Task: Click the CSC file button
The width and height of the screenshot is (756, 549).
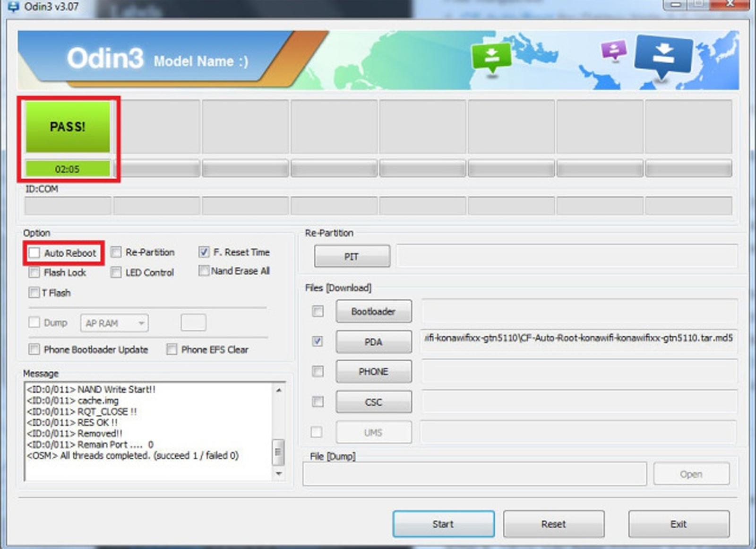Action: (373, 402)
